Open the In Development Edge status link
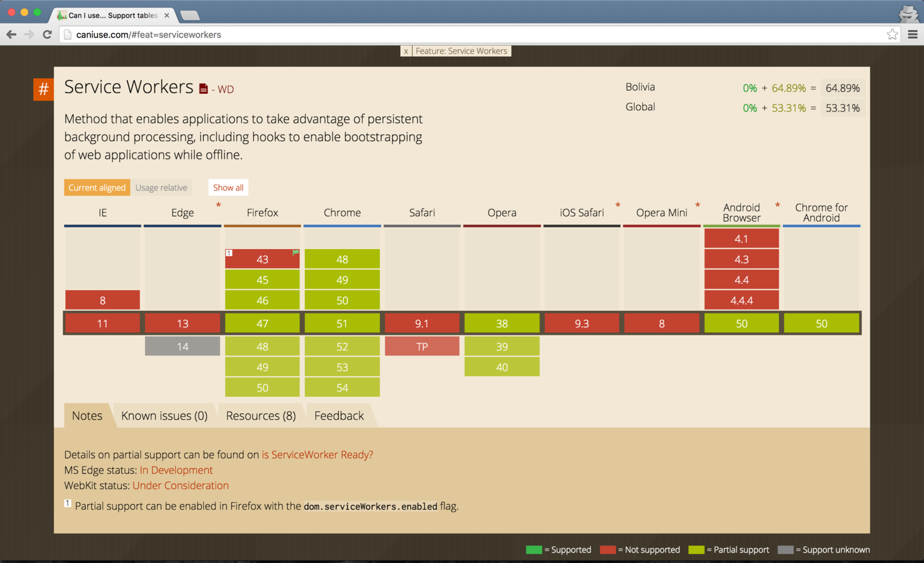 coord(176,470)
